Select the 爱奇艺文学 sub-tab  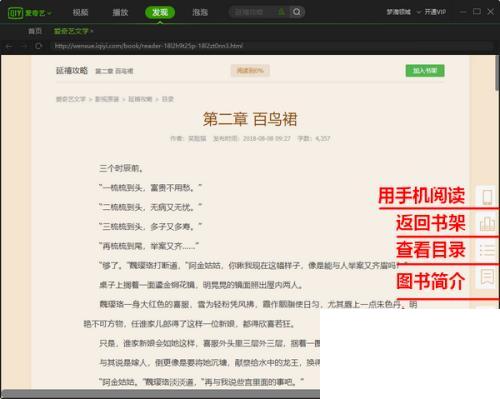pyautogui.click(x=71, y=31)
